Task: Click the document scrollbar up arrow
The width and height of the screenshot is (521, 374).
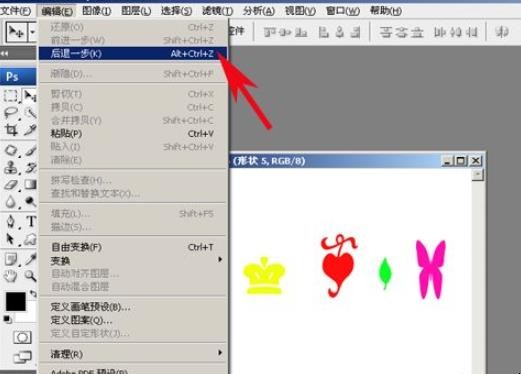Action: click(x=478, y=175)
